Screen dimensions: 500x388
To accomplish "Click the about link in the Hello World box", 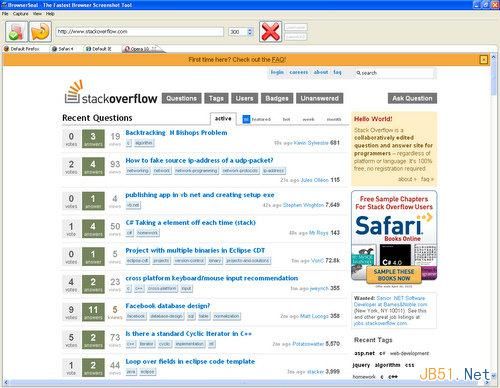I will click(x=407, y=179).
